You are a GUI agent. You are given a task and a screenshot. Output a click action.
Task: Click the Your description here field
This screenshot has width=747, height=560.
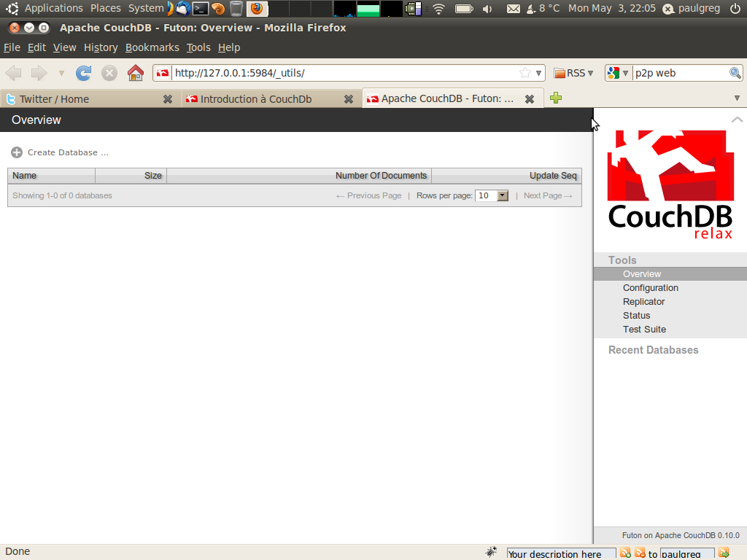pyautogui.click(x=561, y=554)
